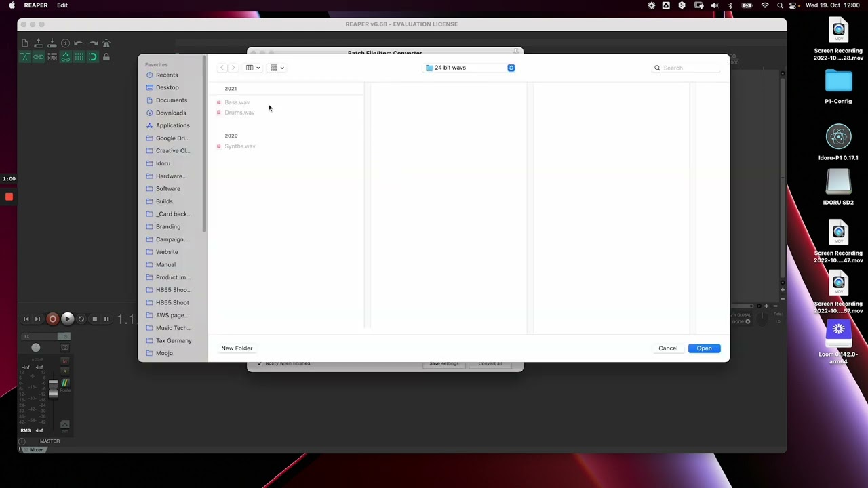Select Synths.wav in file list
This screenshot has height=488, width=868.
239,146
